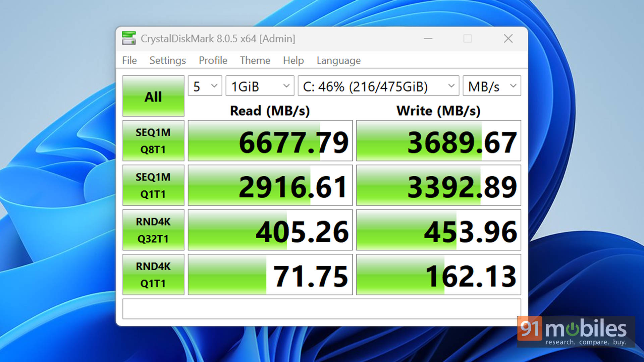Start the SEQ1M Q8T1 test

[x=153, y=141]
